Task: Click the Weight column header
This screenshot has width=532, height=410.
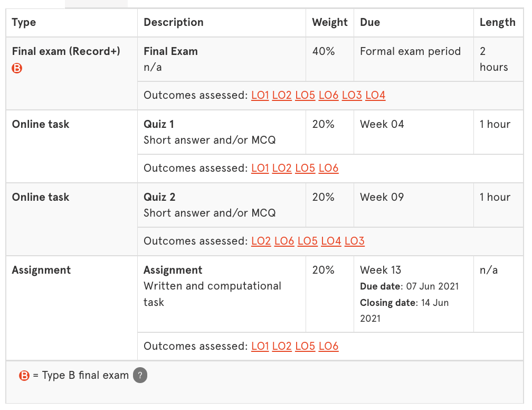Action: pos(330,23)
